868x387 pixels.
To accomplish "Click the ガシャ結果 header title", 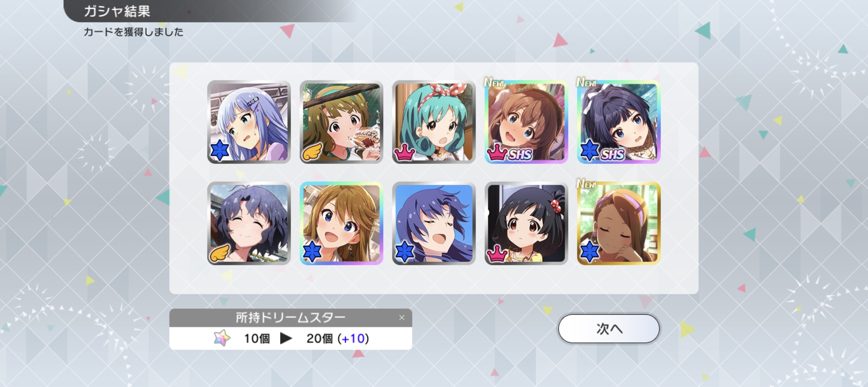I will (x=117, y=11).
